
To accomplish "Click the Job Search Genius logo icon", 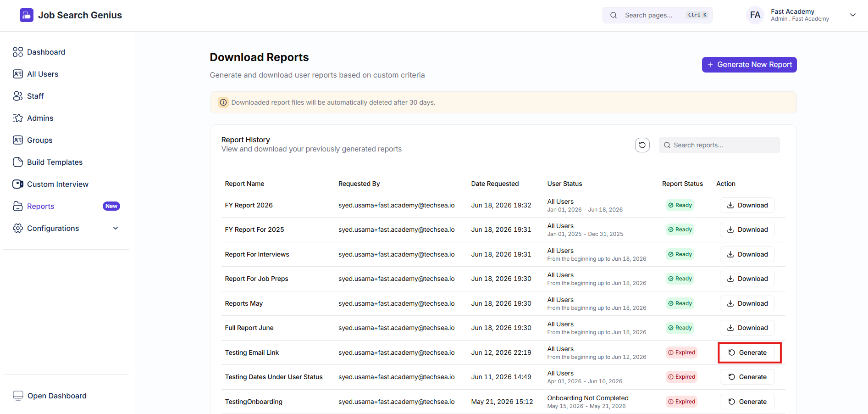I will pos(27,15).
